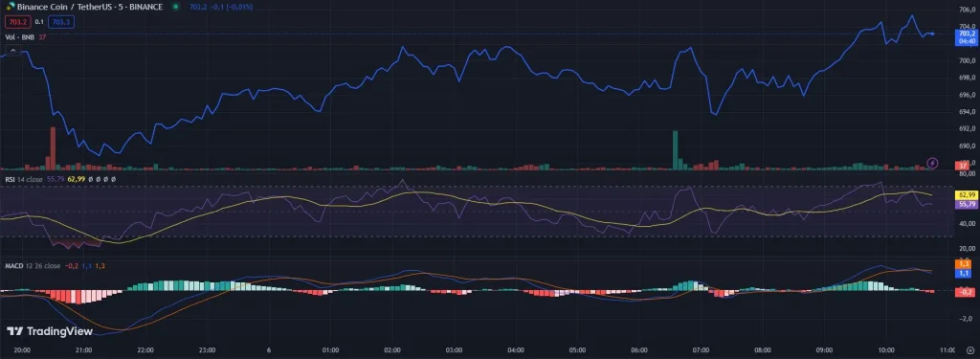980x359 pixels.
Task: Click the MACD histogram value -0,2 in legend
Action: coord(71,266)
